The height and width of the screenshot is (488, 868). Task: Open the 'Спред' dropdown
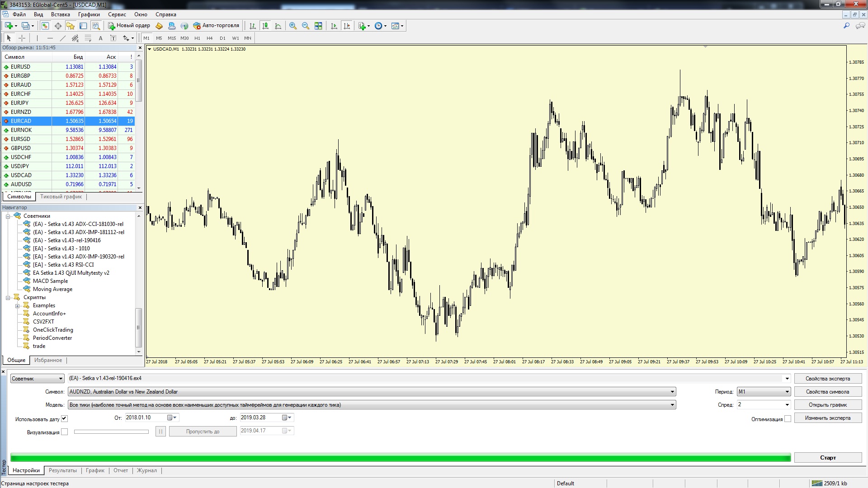[x=787, y=404]
